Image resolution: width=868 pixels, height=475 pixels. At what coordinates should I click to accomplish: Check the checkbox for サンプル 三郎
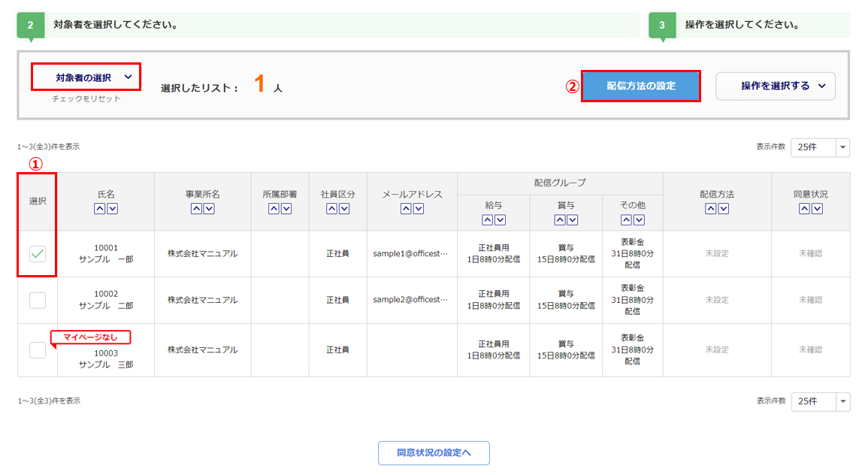[38, 349]
